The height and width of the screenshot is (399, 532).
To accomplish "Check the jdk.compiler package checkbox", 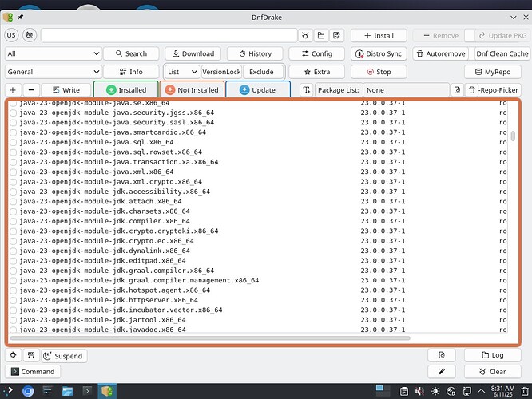I will click(14, 221).
